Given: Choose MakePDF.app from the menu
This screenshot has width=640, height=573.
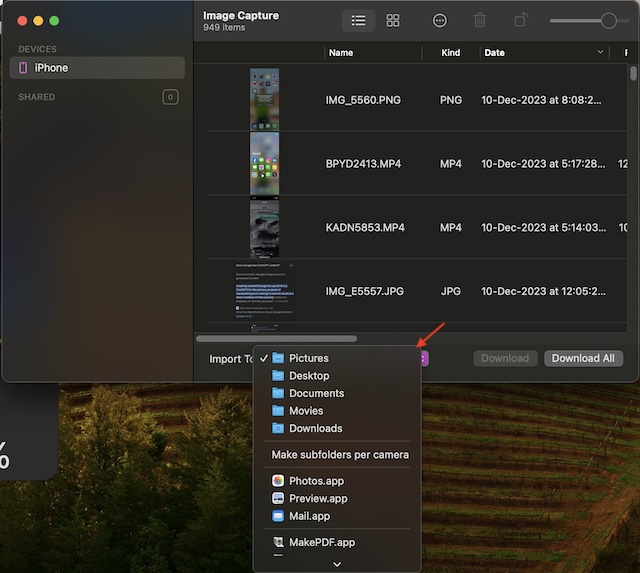Looking at the screenshot, I should (320, 542).
